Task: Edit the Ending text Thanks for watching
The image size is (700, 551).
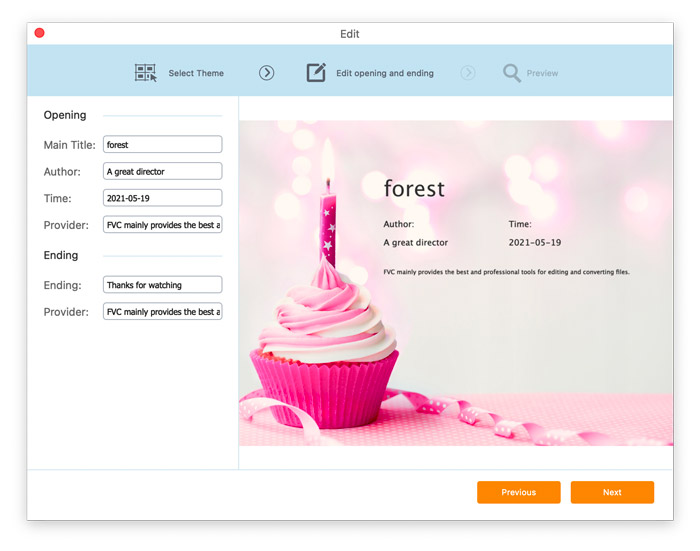Action: tap(162, 285)
